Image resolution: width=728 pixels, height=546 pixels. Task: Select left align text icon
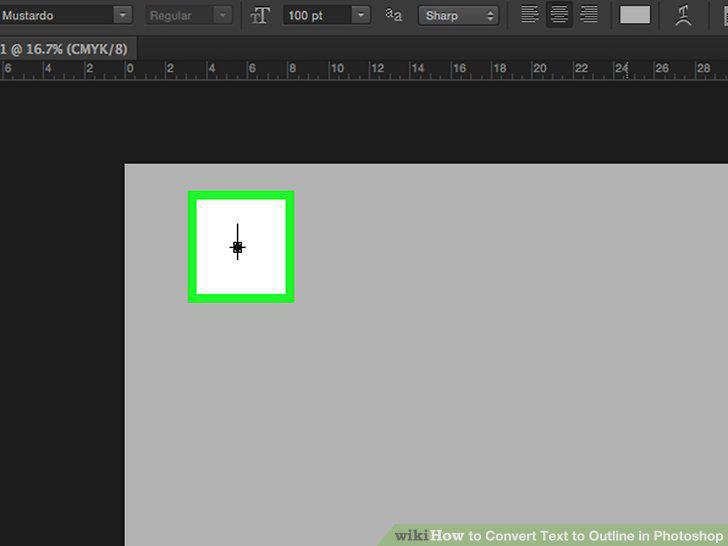pyautogui.click(x=529, y=15)
